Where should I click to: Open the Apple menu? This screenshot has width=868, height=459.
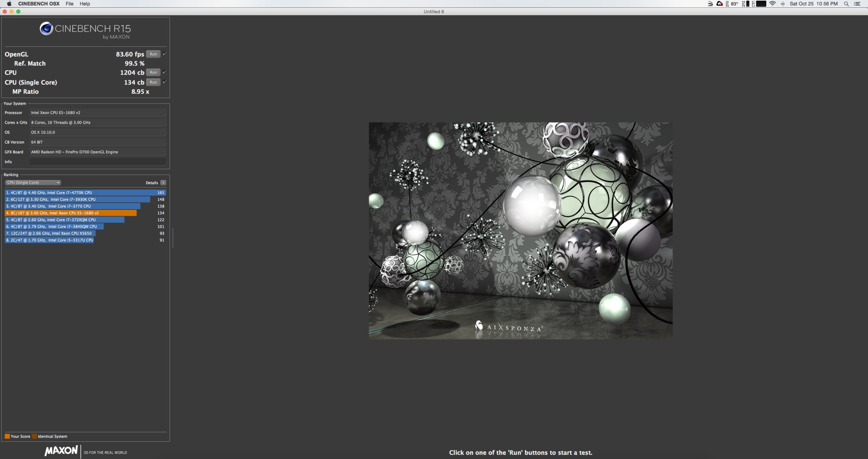[9, 3]
